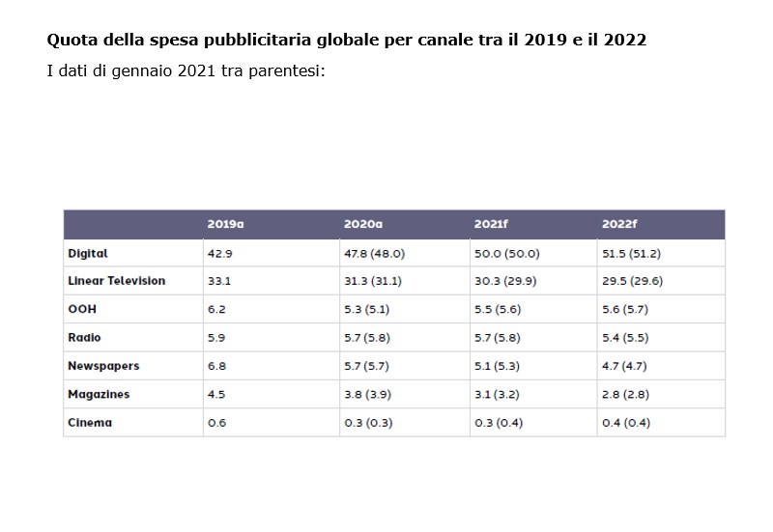Click the Cinema row label
773x532 pixels.
coord(90,423)
